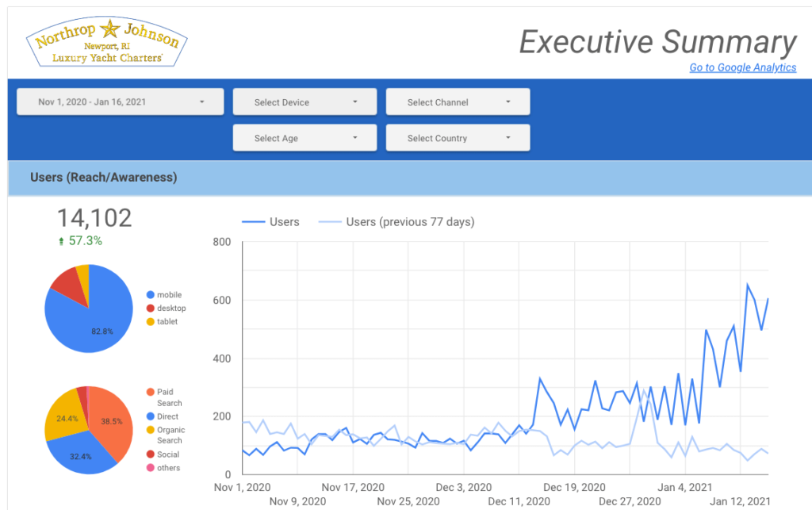The image size is (812, 510).
Task: Open the Go to Google Analytics link
Action: [742, 67]
